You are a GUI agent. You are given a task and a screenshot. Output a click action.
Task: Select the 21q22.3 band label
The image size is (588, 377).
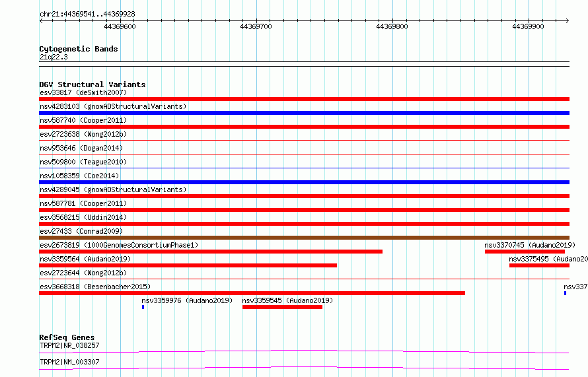coord(54,57)
